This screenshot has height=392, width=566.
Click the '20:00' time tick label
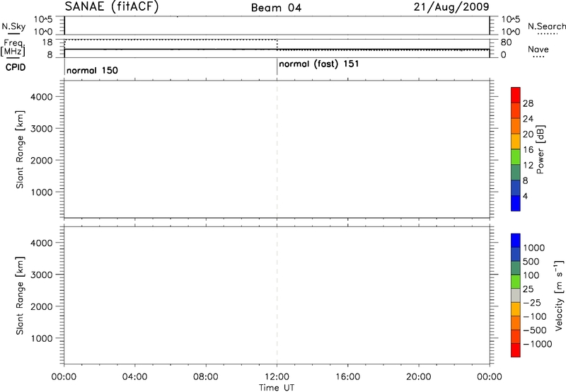click(419, 377)
